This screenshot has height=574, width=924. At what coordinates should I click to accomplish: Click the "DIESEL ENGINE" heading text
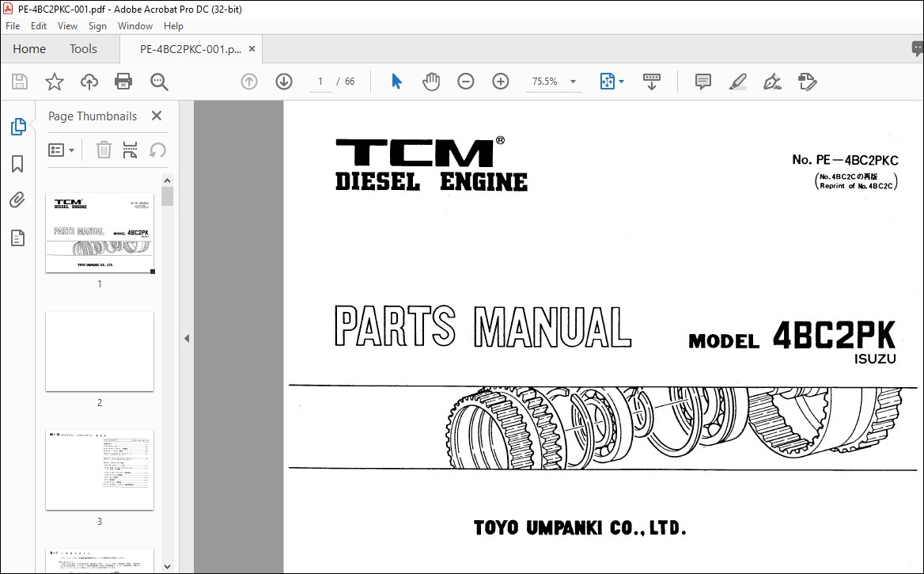(431, 181)
